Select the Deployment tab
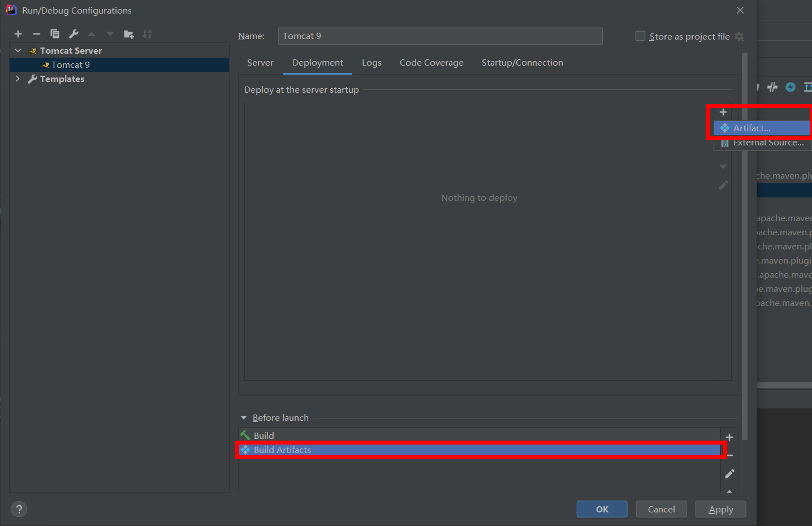Viewport: 812px width, 526px height. tap(318, 63)
